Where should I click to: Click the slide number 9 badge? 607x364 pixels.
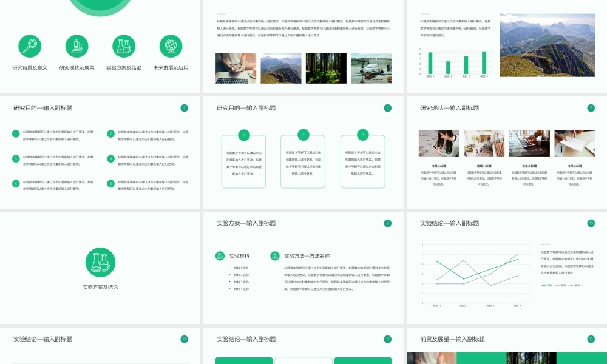(x=388, y=223)
